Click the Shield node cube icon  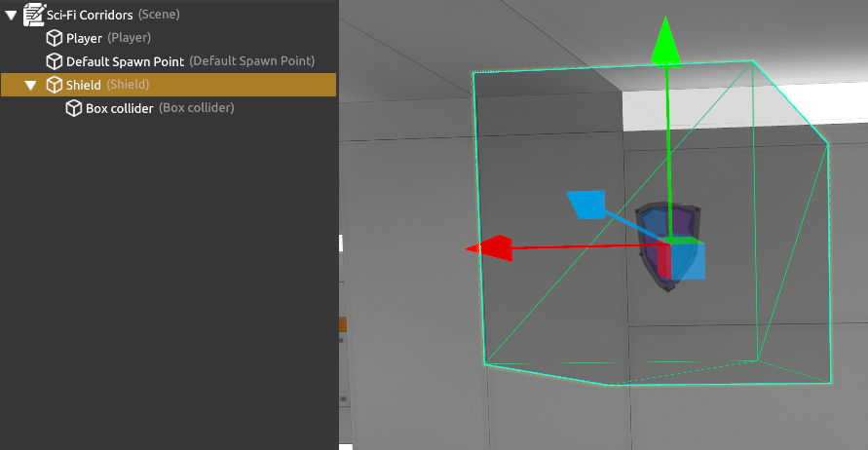[55, 85]
